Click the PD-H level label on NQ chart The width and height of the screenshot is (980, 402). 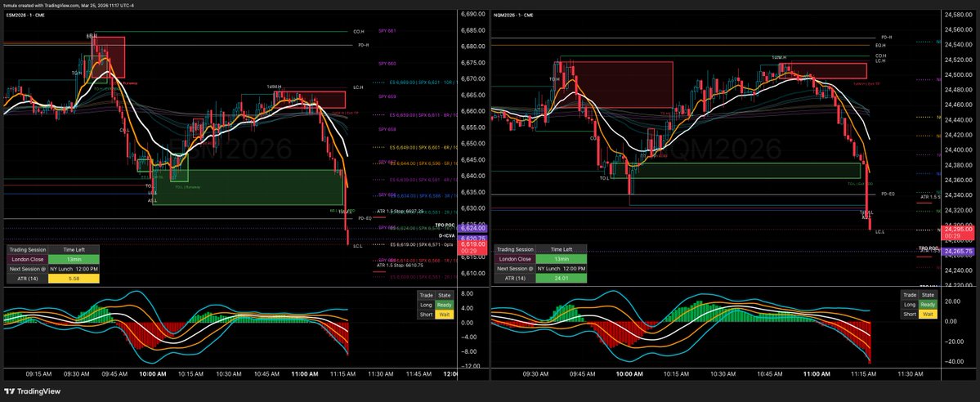click(x=886, y=38)
